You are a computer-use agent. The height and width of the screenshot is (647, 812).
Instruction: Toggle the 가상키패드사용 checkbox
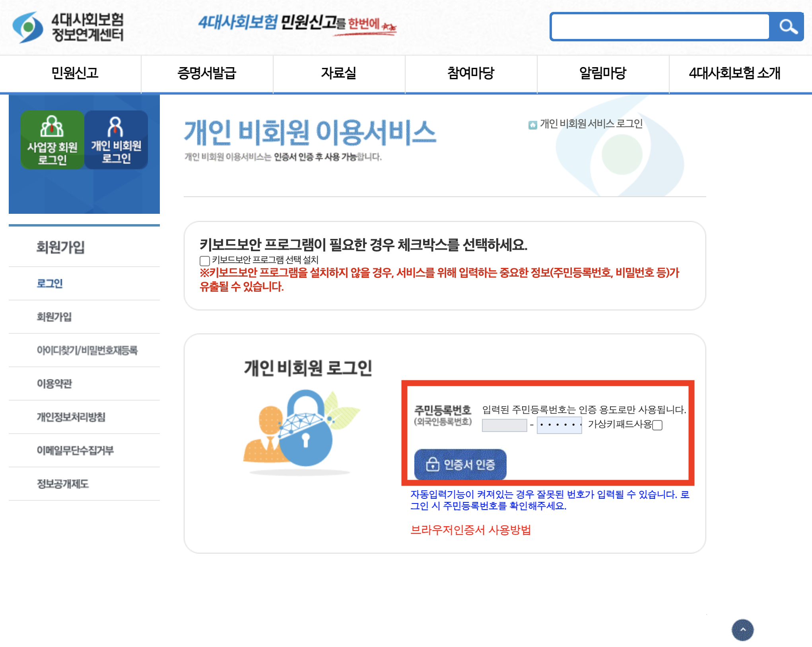pos(657,425)
